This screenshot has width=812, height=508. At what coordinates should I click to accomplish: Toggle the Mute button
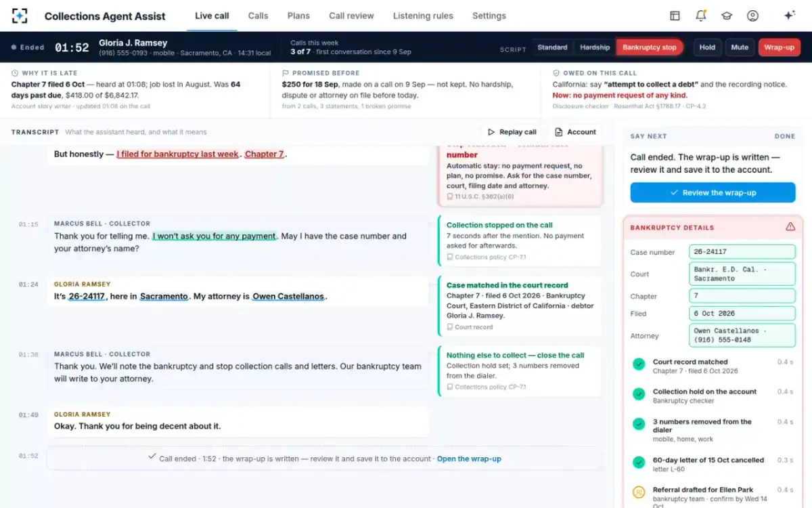pos(740,47)
